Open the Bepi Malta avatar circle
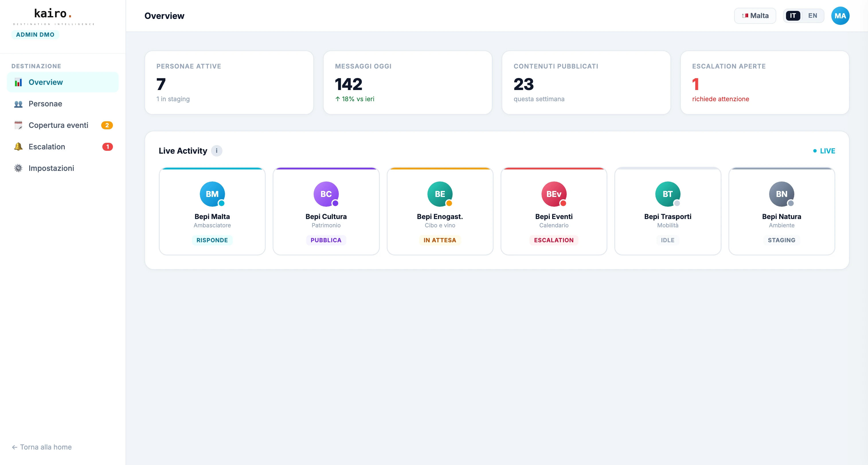The height and width of the screenshot is (465, 868). tap(212, 194)
